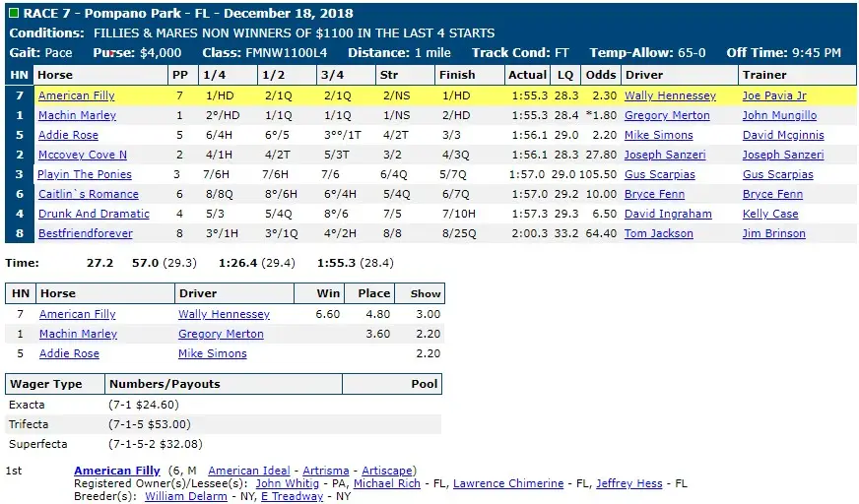The image size is (859, 504).
Task: Open driver Gregory Merton in results table
Action: [x=667, y=115]
